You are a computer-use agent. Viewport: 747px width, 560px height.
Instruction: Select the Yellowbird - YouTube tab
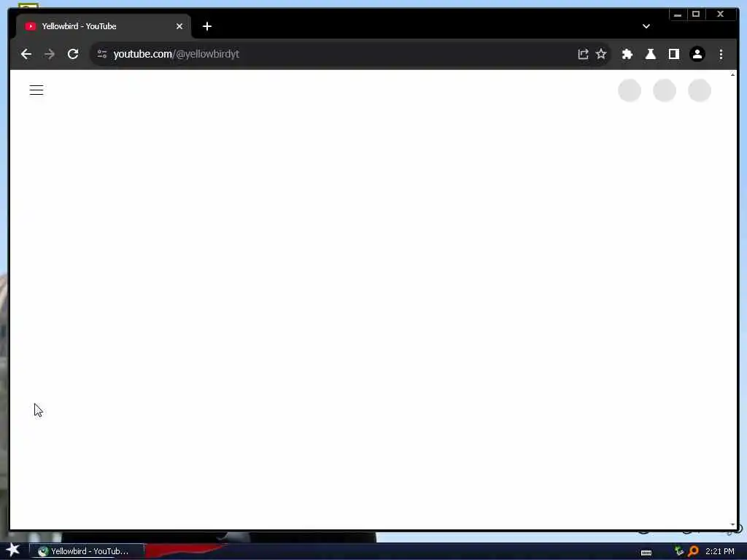104,26
